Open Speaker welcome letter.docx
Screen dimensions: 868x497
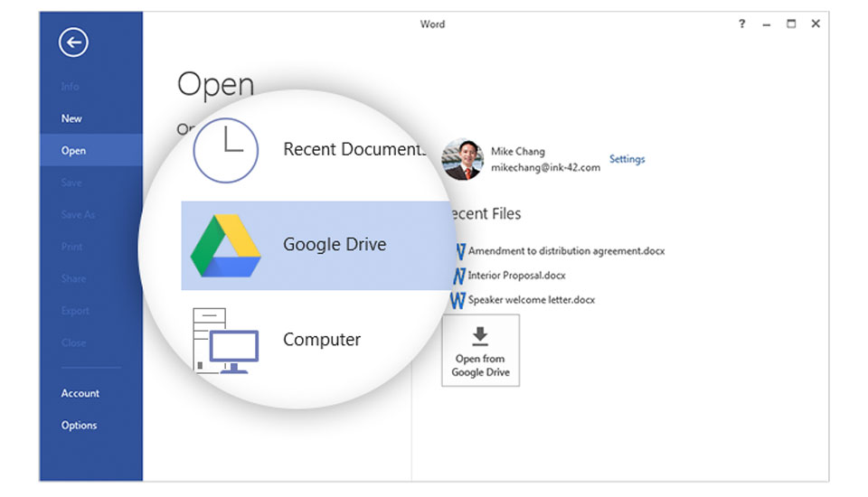pos(532,300)
